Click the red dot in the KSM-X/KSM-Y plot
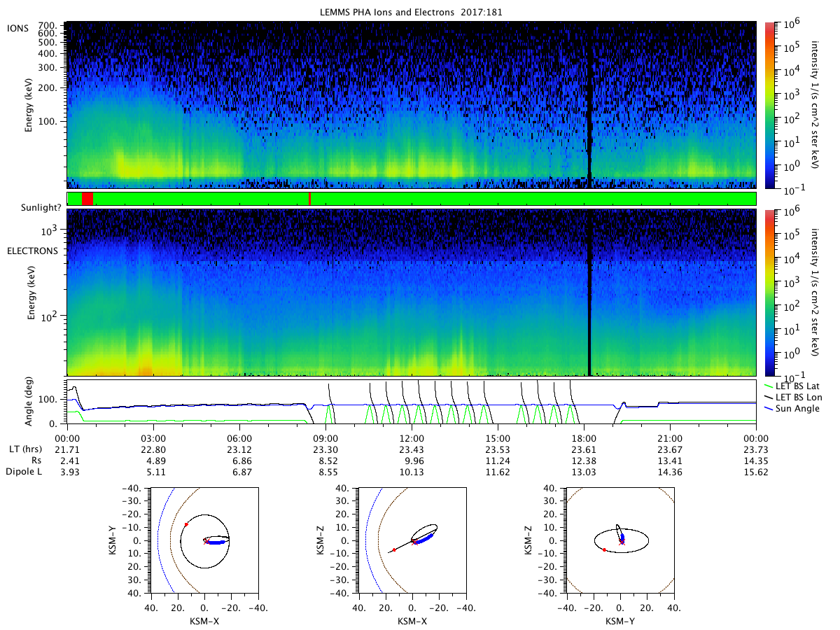The width and height of the screenshot is (840, 630). (x=186, y=524)
